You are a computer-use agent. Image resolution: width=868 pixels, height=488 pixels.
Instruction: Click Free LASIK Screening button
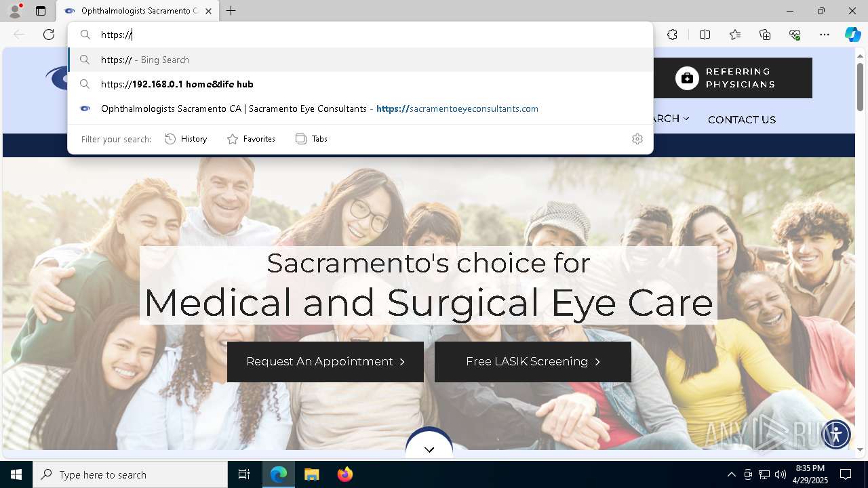[x=533, y=362]
